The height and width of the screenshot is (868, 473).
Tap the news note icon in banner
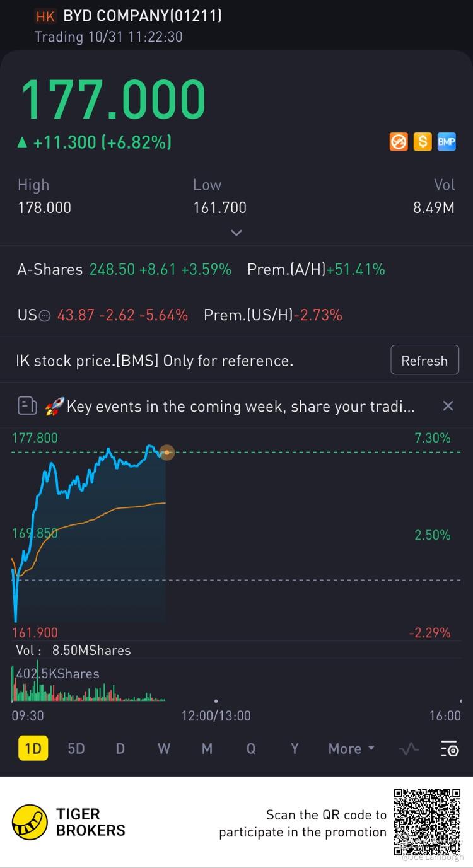(x=27, y=406)
